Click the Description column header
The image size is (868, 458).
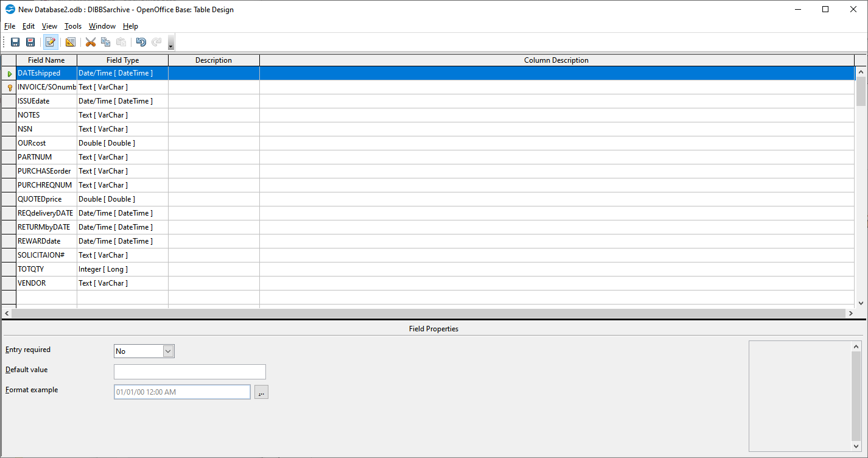[214, 60]
